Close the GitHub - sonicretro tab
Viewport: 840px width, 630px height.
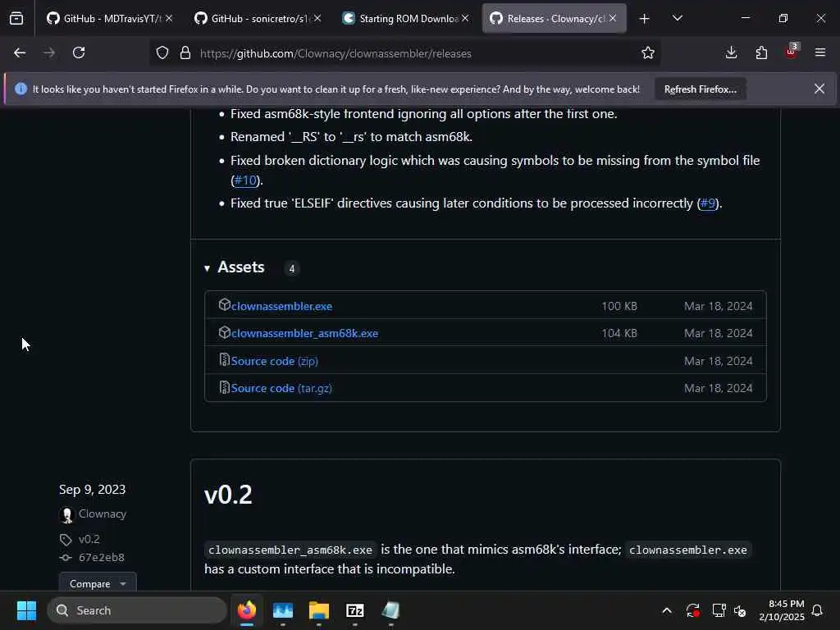click(317, 19)
